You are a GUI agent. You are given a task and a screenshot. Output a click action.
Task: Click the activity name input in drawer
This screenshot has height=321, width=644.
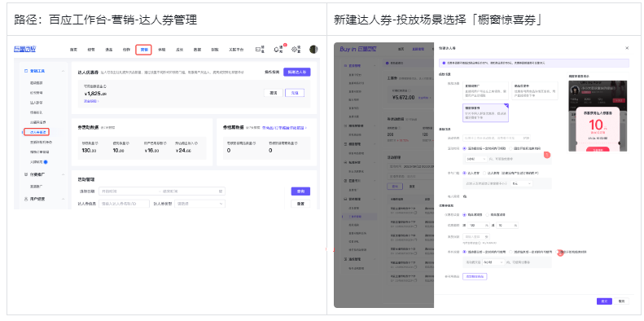coord(497,139)
